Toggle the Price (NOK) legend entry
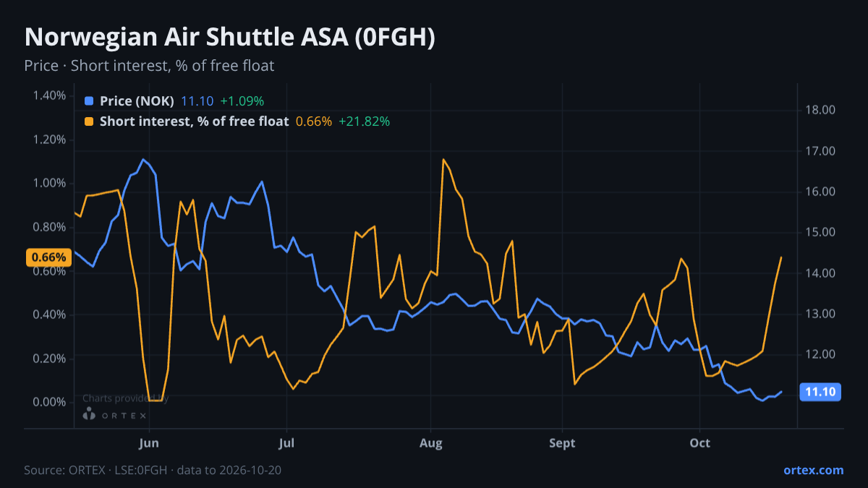 click(137, 101)
